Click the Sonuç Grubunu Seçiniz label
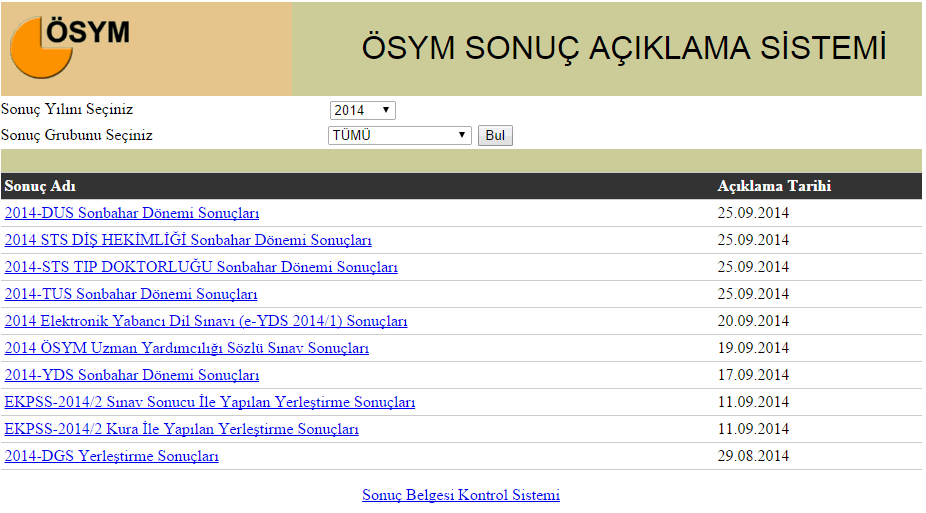Image resolution: width=926 pixels, height=513 pixels. point(77,134)
